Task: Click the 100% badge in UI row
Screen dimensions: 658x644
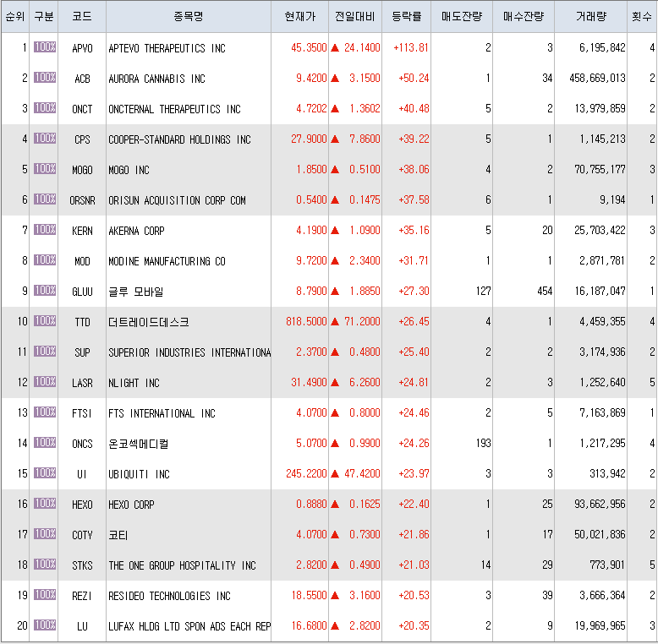Action: (45, 472)
